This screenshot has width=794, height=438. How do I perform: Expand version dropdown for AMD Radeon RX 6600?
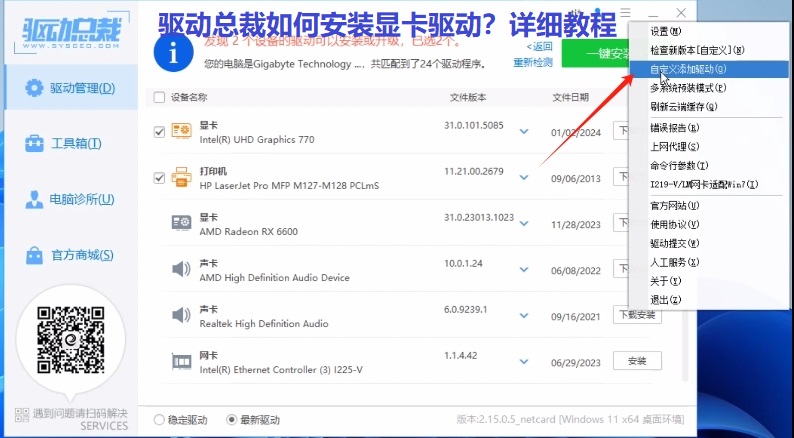click(524, 224)
